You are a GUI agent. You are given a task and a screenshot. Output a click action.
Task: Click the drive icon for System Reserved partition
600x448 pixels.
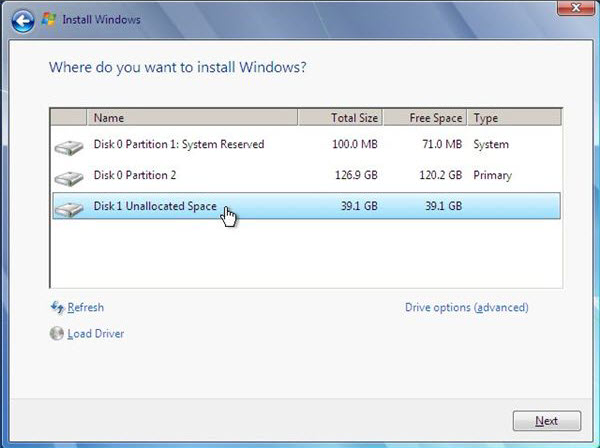[x=69, y=147]
